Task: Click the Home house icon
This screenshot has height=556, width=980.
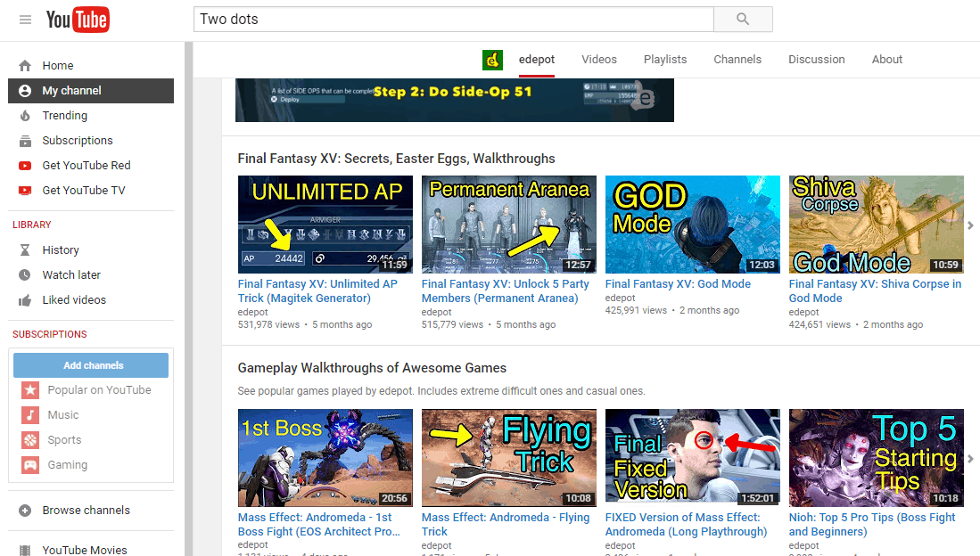Action: pyautogui.click(x=25, y=66)
